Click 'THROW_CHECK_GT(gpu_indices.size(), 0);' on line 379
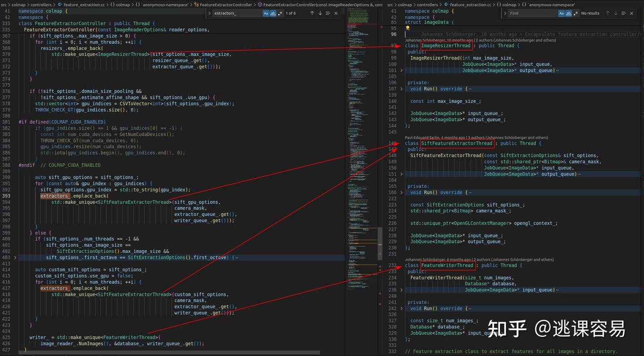 [87, 110]
